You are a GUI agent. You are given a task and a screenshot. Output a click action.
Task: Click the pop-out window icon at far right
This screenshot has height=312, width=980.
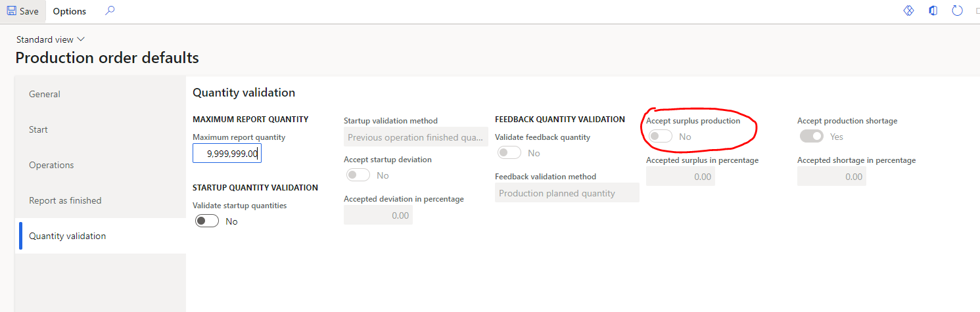point(977,11)
